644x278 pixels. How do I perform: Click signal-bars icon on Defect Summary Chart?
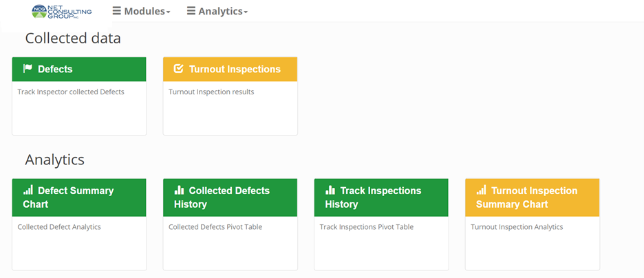(x=28, y=190)
